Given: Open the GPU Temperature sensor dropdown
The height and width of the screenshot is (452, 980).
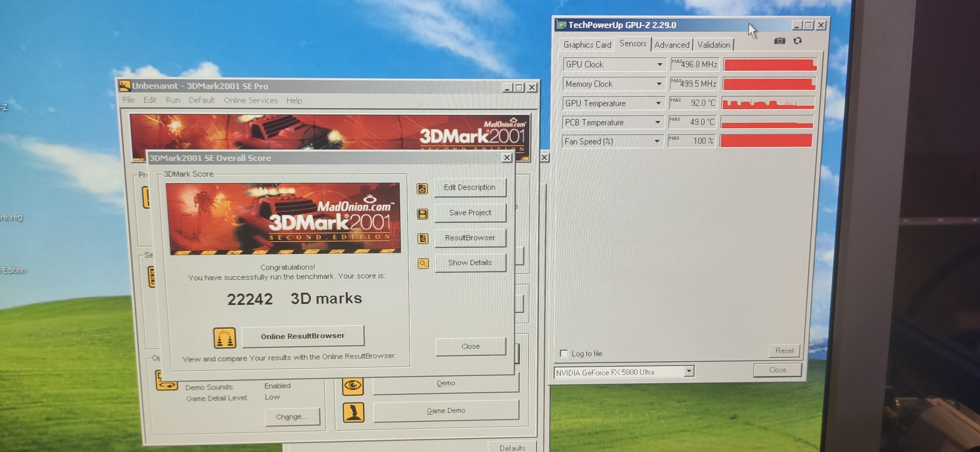Looking at the screenshot, I should [658, 103].
